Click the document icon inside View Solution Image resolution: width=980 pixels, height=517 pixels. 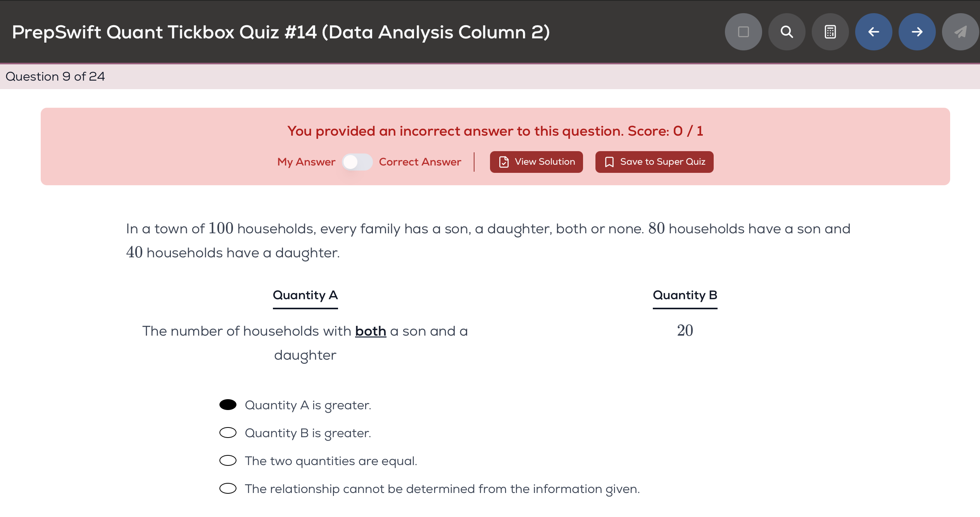point(504,162)
